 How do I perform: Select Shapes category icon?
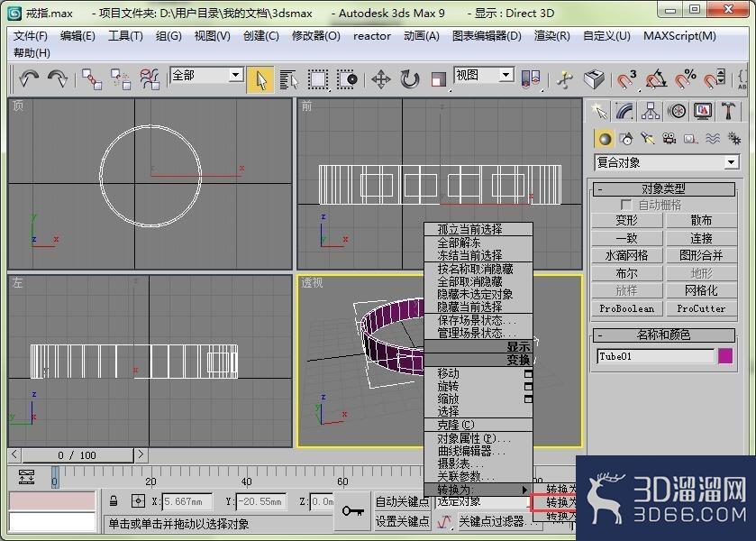pyautogui.click(x=626, y=139)
